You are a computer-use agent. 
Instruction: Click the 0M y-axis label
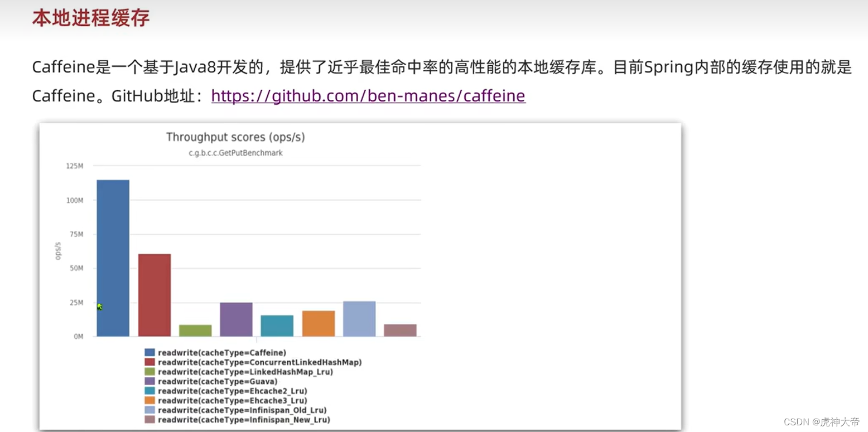click(x=78, y=337)
